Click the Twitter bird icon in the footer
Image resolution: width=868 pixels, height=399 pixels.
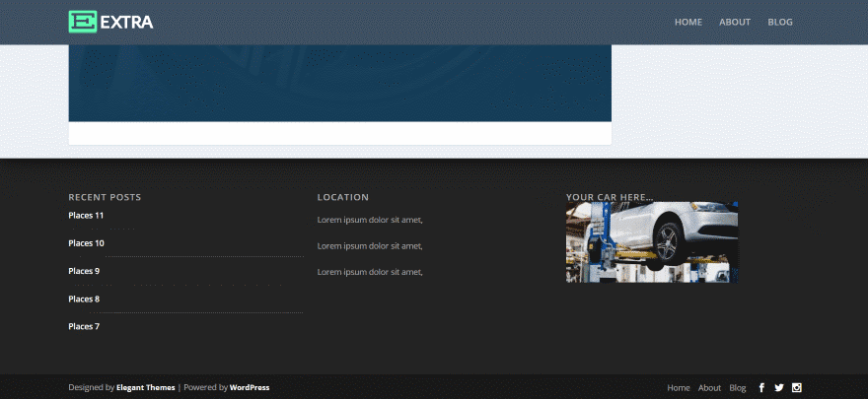pos(779,388)
